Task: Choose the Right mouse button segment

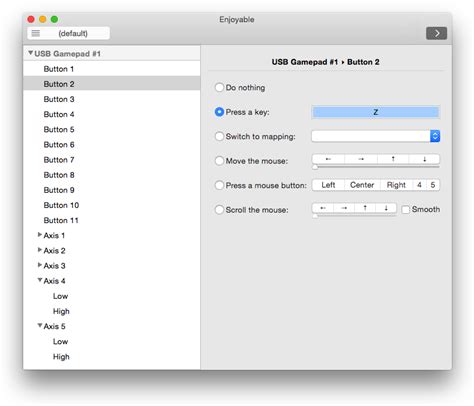Action: pos(396,185)
